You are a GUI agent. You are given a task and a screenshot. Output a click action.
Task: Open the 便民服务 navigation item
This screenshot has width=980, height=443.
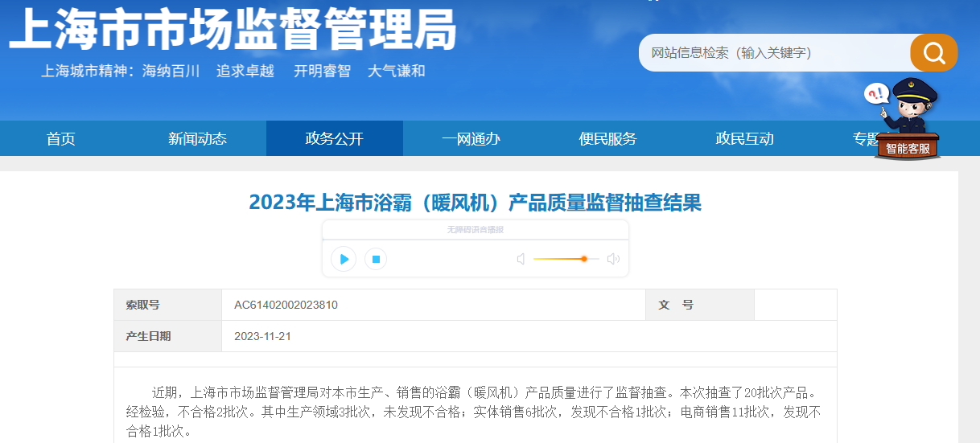point(608,138)
